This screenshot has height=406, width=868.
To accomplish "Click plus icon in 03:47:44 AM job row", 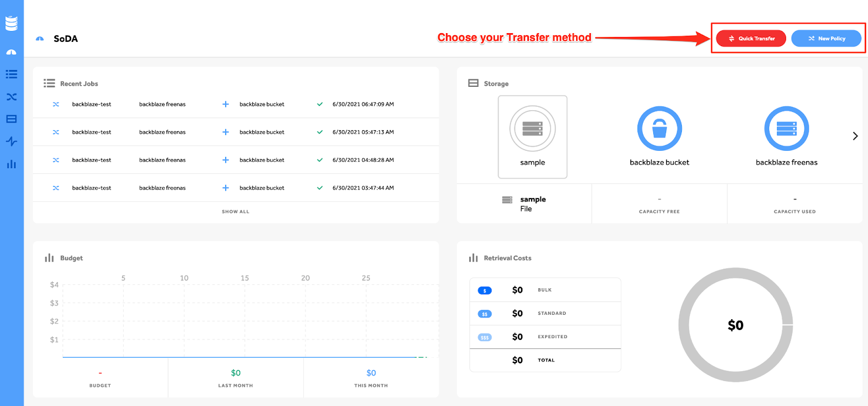I will pyautogui.click(x=226, y=188).
